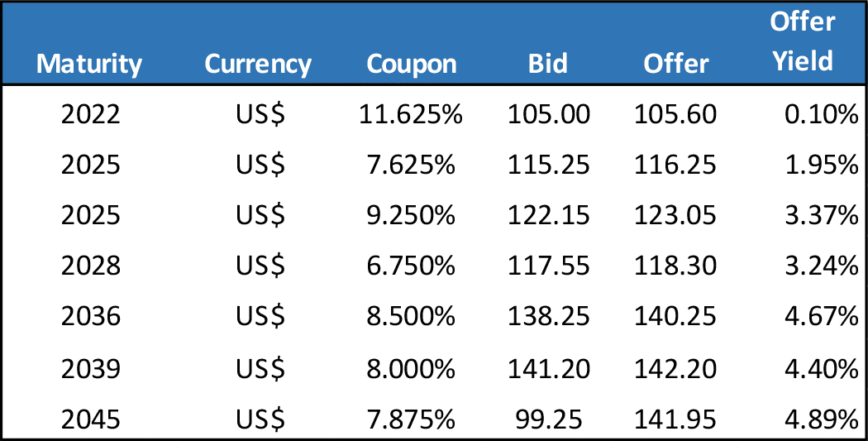Click the 105.00 bid value

point(549,115)
